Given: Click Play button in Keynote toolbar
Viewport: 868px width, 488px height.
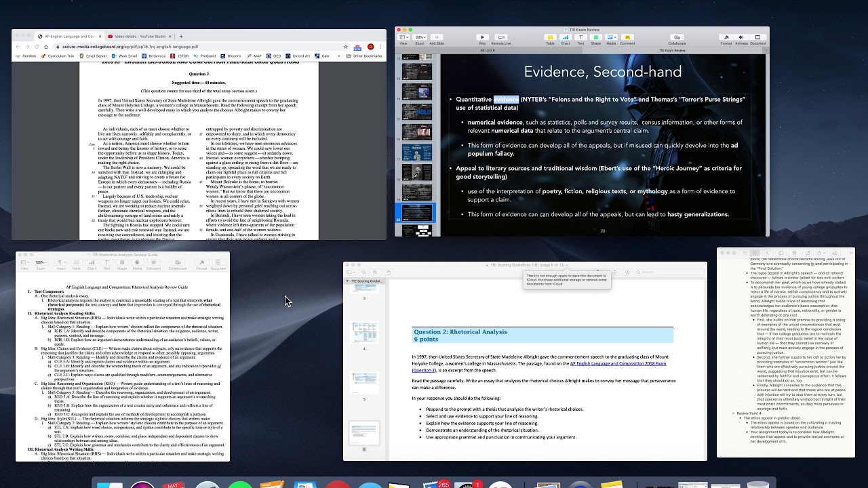Looking at the screenshot, I should click(482, 39).
